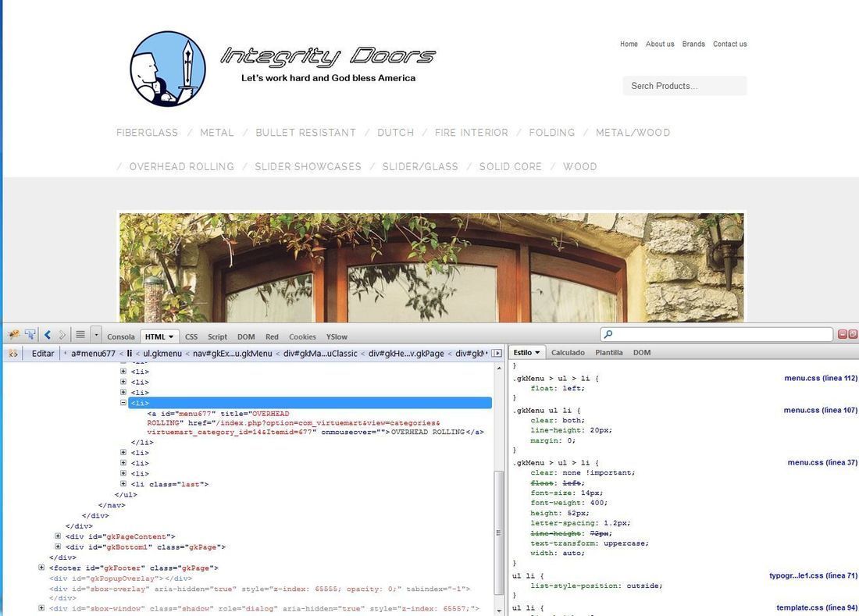This screenshot has width=859, height=616.
Task: Open the SLIDER SHOWCASES category
Action: 308,166
